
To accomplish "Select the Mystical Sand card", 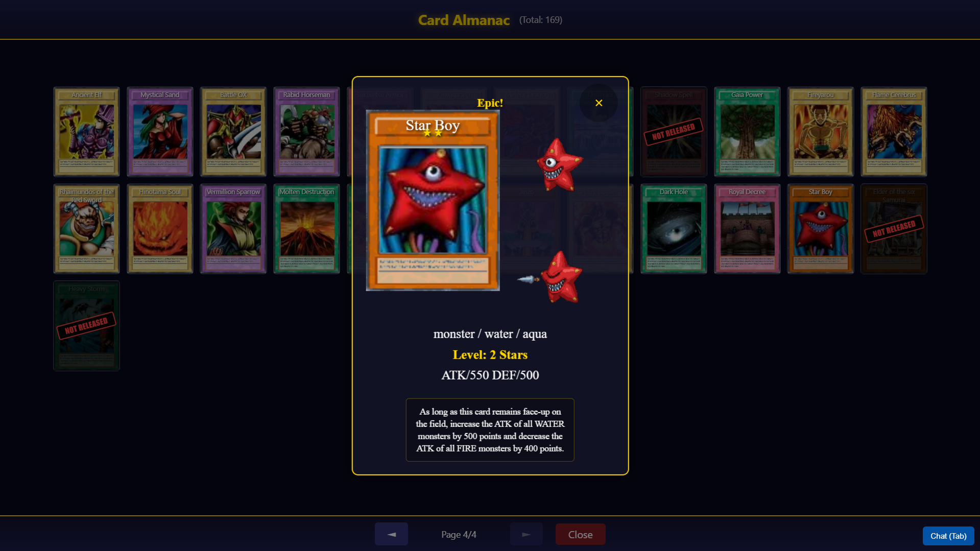I will 160,132.
